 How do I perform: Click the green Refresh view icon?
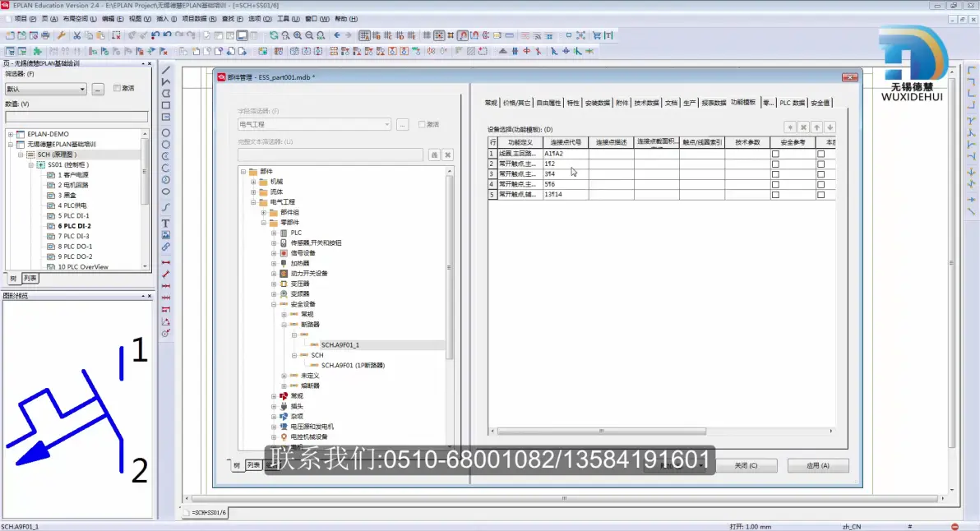tap(274, 35)
